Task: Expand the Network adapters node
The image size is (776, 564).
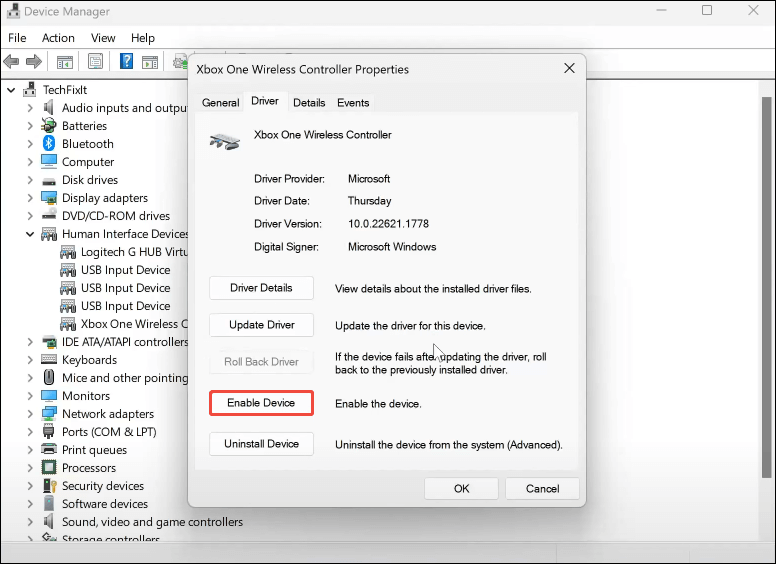Action: point(30,414)
